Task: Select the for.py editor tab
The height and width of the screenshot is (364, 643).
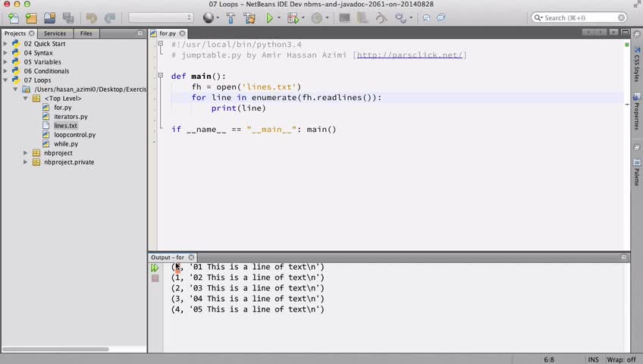Action: pyautogui.click(x=168, y=33)
